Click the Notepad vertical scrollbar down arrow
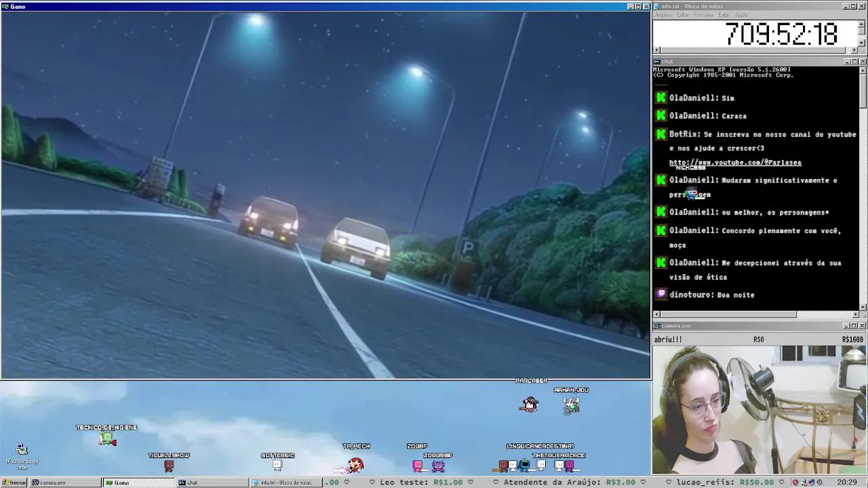This screenshot has height=488, width=868. [862, 43]
